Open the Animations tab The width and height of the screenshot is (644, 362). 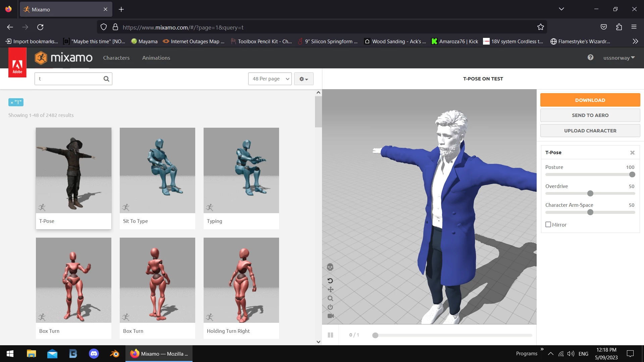click(156, 58)
